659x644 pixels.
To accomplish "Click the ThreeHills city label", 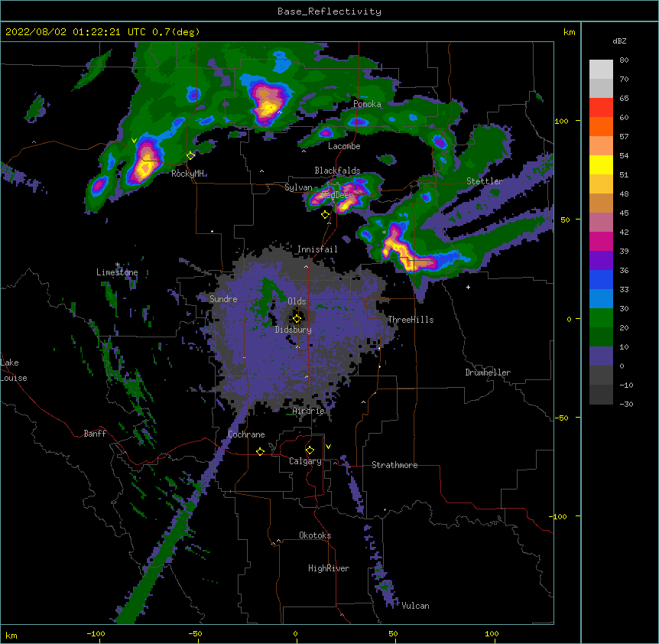I will point(411,320).
